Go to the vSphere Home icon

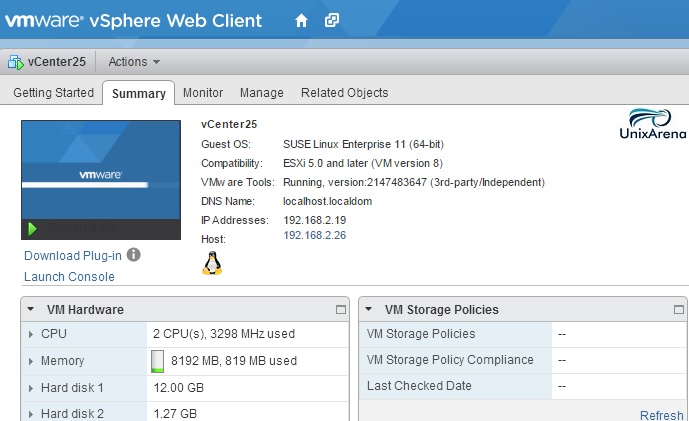coord(301,20)
